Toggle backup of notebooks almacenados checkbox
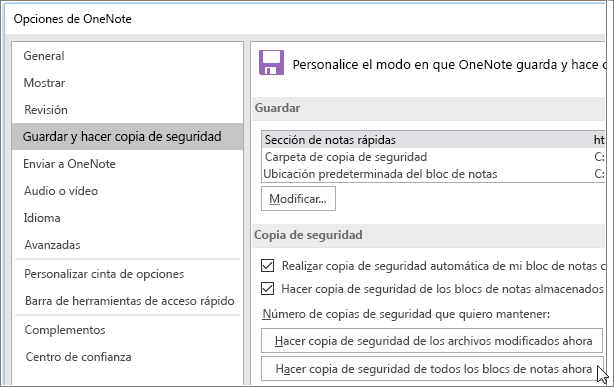 coord(267,289)
